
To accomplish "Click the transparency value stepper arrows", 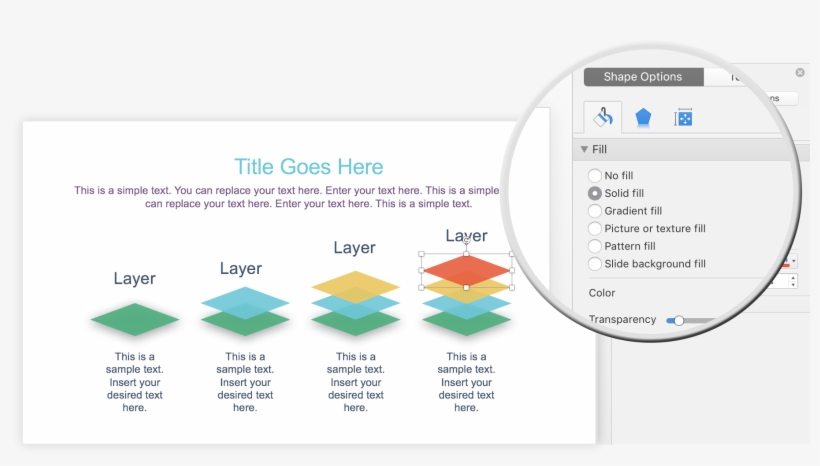I will 793,281.
